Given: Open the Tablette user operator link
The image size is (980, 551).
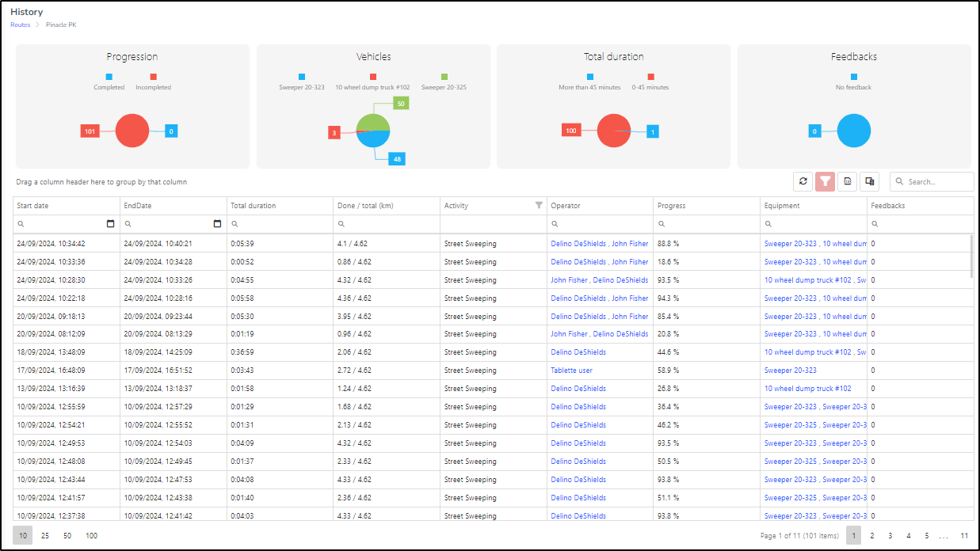Looking at the screenshot, I should tap(572, 370).
